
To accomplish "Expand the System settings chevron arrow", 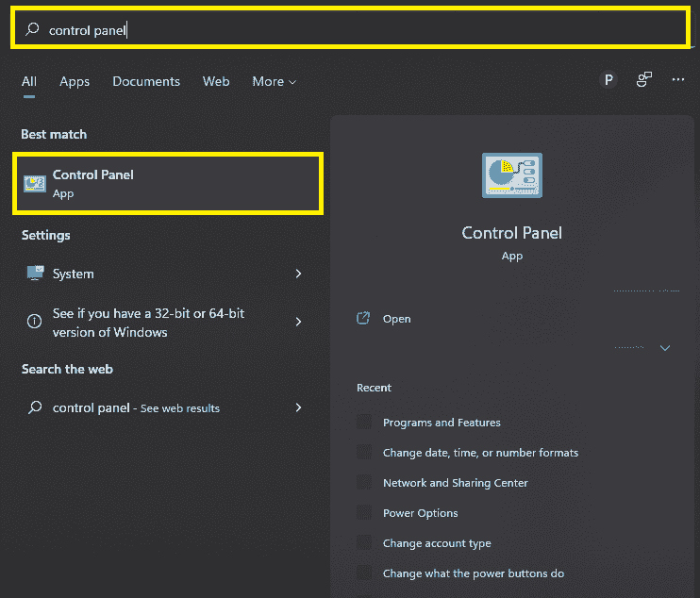I will 298,274.
